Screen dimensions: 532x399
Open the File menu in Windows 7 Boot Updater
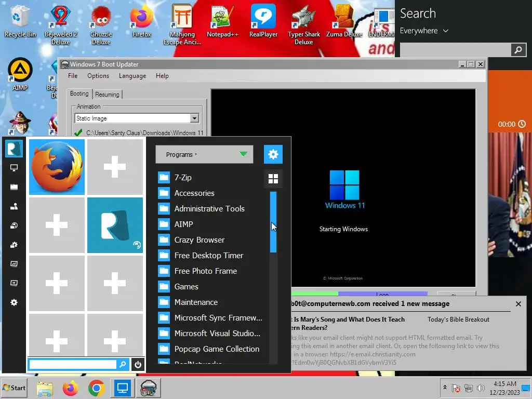(73, 76)
